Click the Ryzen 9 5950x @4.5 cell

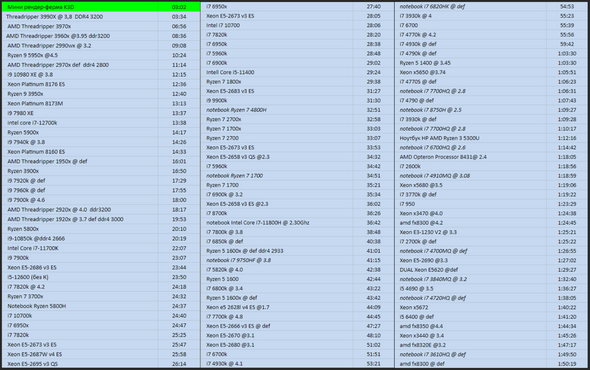(80, 55)
